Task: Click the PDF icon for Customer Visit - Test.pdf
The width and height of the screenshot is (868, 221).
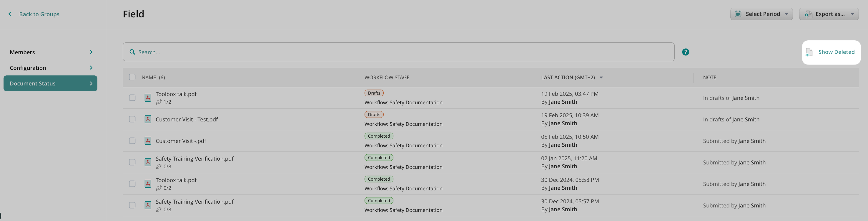Action: point(148,119)
